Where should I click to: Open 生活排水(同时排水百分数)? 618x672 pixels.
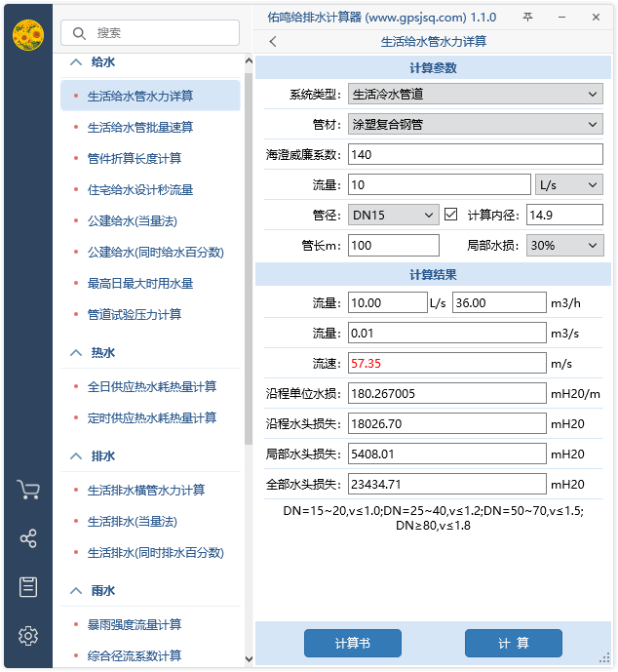[x=156, y=552]
